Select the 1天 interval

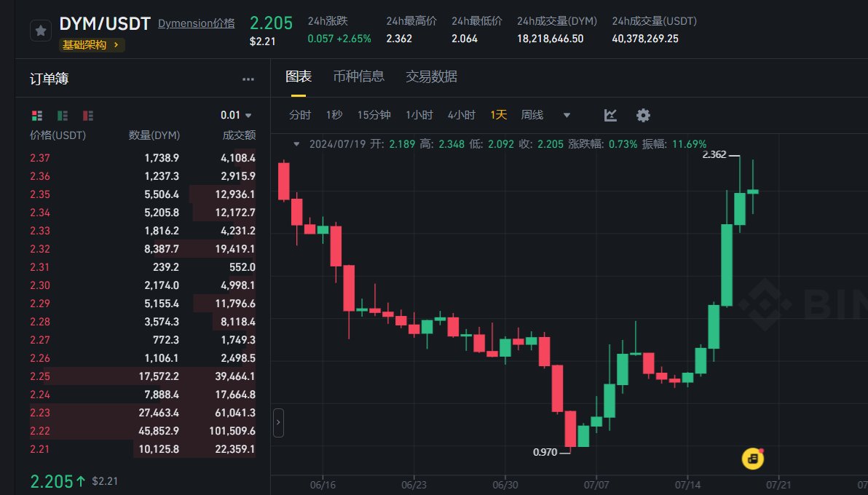pos(498,114)
